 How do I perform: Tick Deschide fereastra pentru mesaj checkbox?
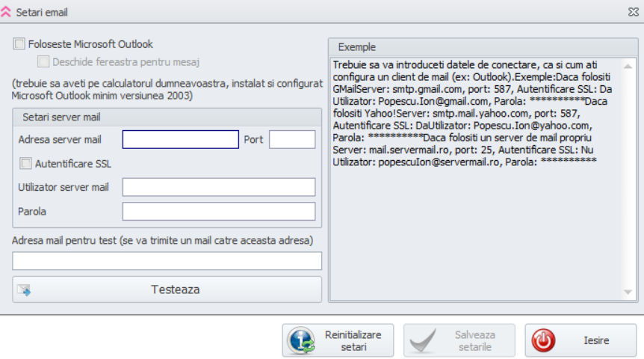[x=43, y=62]
